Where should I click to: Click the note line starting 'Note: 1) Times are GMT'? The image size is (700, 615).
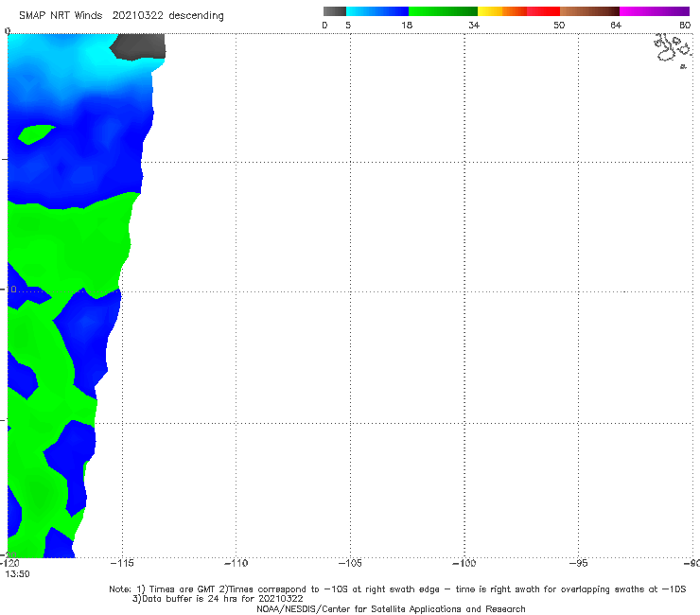[397, 589]
